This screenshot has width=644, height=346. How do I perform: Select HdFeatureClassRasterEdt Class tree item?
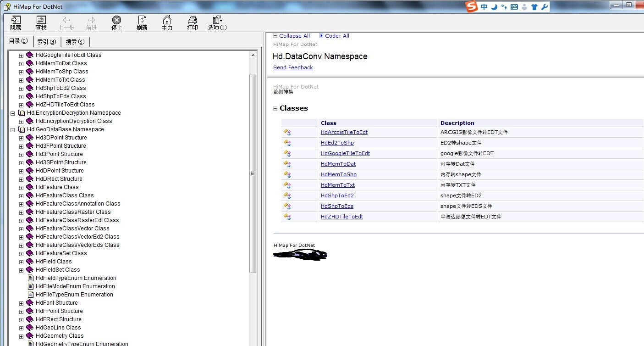pos(77,220)
